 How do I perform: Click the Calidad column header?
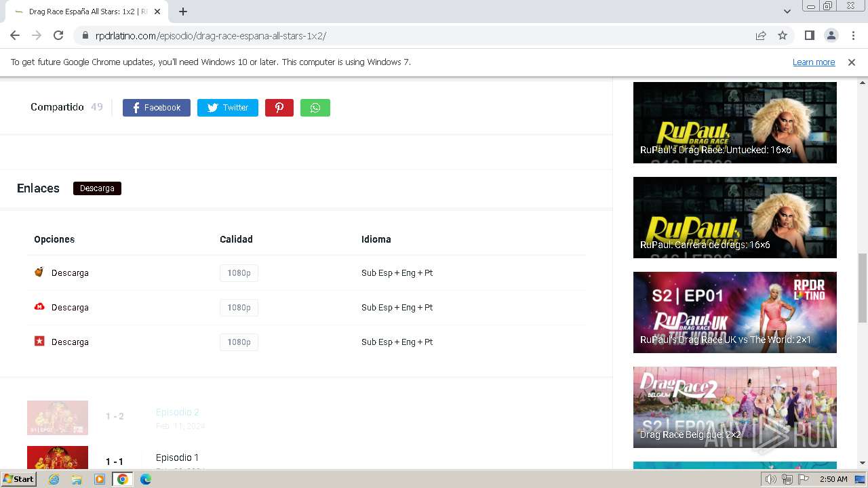pyautogui.click(x=236, y=239)
